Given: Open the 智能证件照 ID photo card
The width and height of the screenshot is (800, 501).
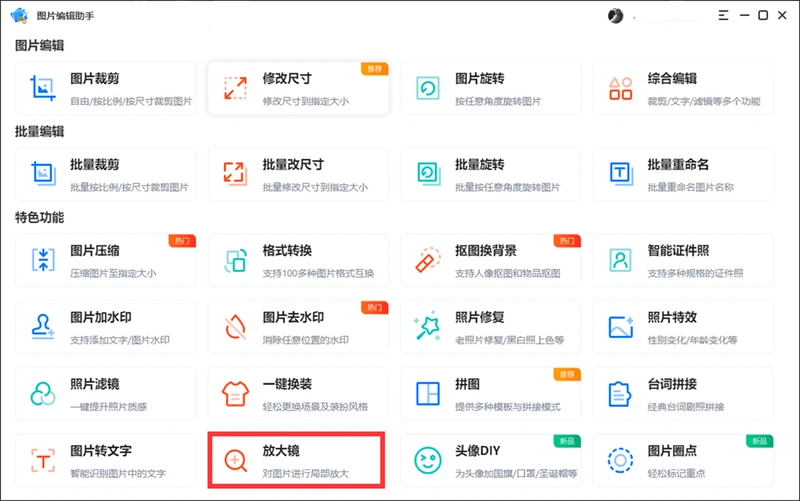Looking at the screenshot, I should [x=682, y=260].
